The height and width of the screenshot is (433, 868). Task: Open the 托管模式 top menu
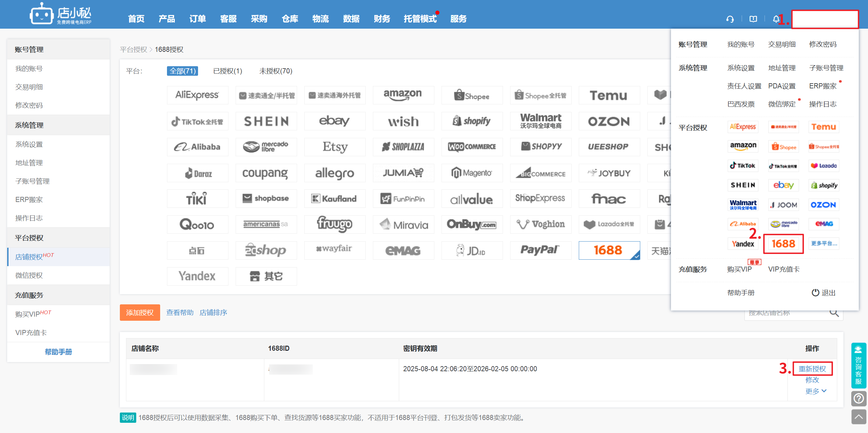[x=420, y=19]
